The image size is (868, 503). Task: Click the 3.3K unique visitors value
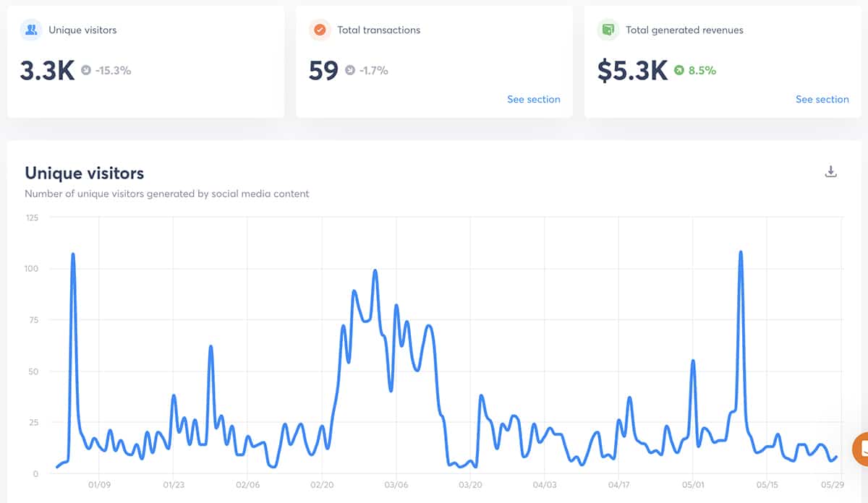click(47, 71)
